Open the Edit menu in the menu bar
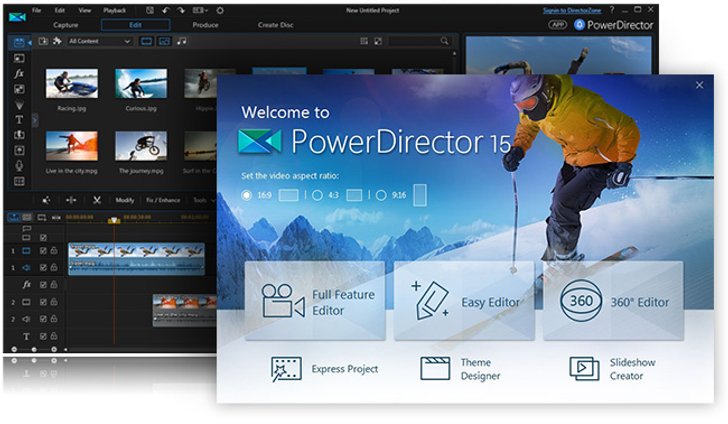 60,10
